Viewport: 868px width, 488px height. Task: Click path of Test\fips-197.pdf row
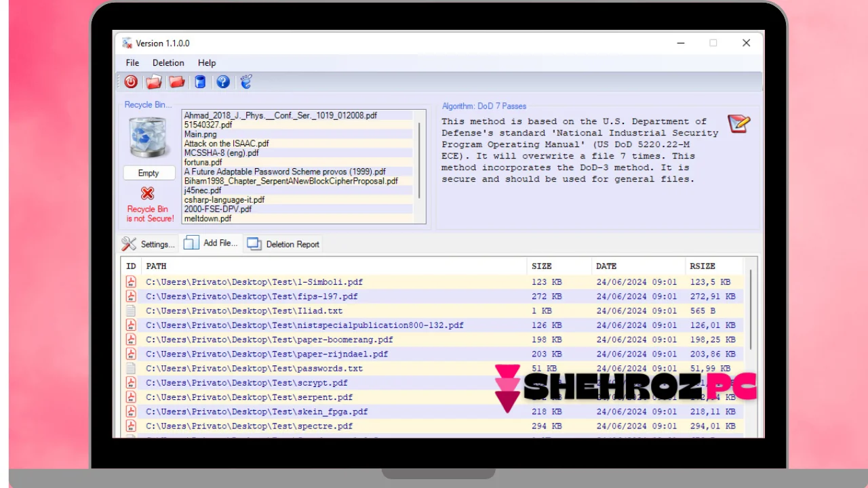[252, 296]
